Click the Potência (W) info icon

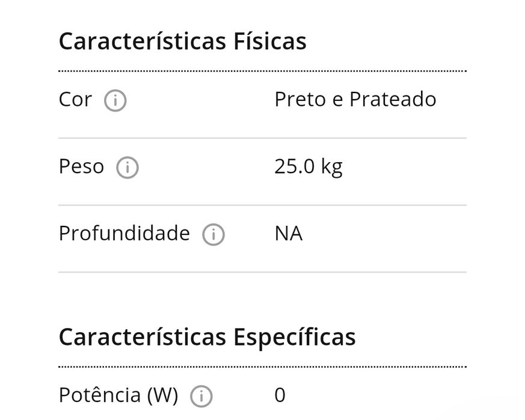[201, 397]
